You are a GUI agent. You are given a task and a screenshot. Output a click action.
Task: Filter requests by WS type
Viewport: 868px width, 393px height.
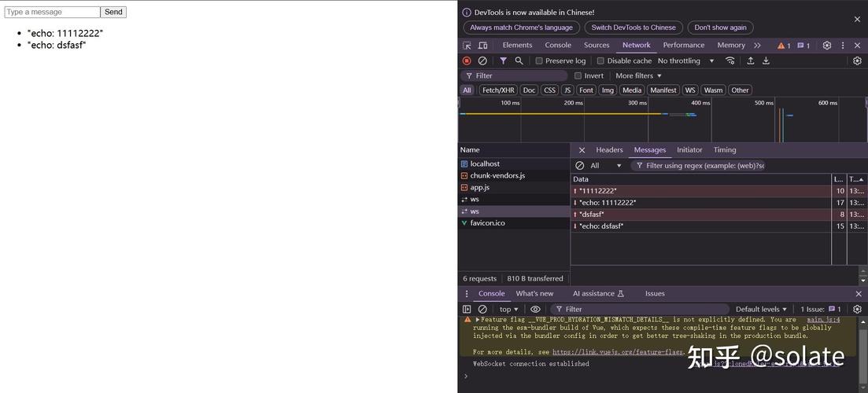[689, 90]
